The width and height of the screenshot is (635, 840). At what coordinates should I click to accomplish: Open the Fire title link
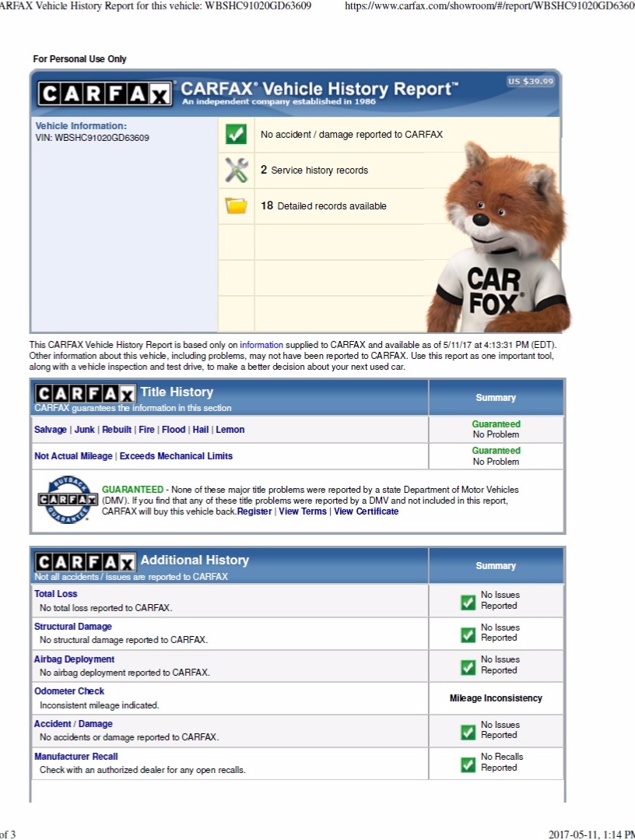pos(147,430)
